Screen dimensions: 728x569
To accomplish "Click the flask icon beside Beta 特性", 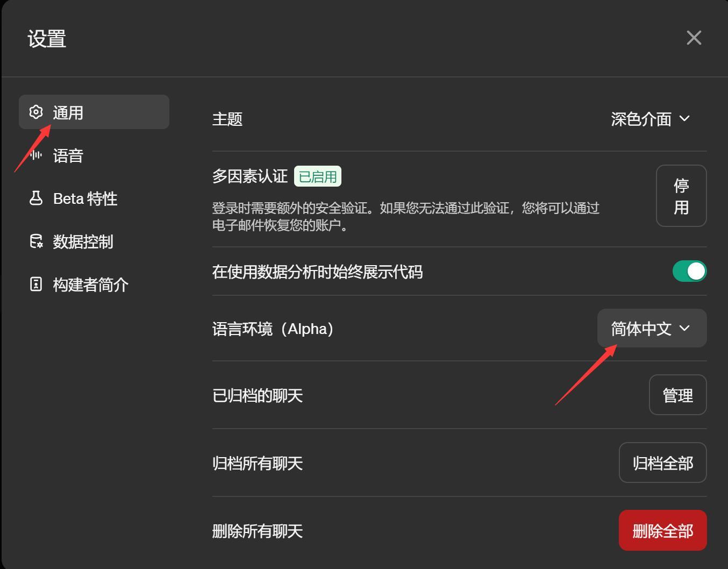I will pos(36,198).
